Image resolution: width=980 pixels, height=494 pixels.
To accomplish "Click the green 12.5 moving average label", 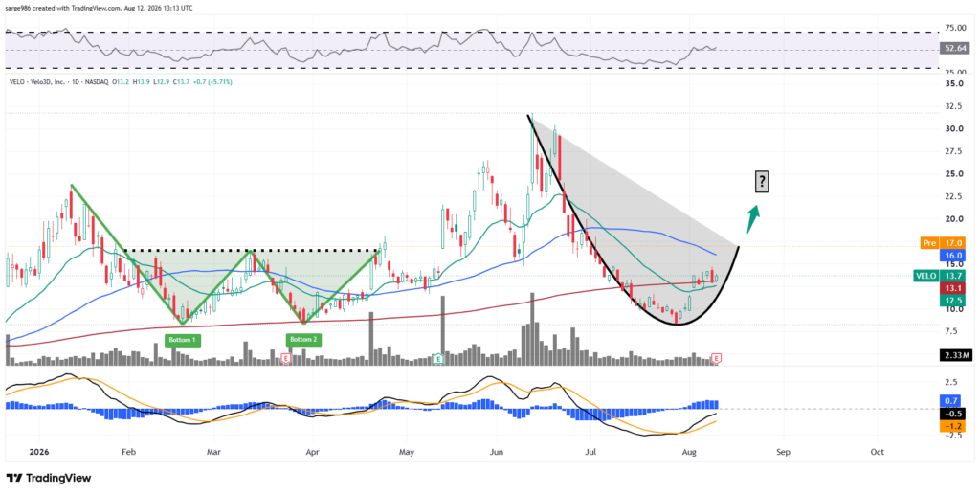I will pos(952,301).
